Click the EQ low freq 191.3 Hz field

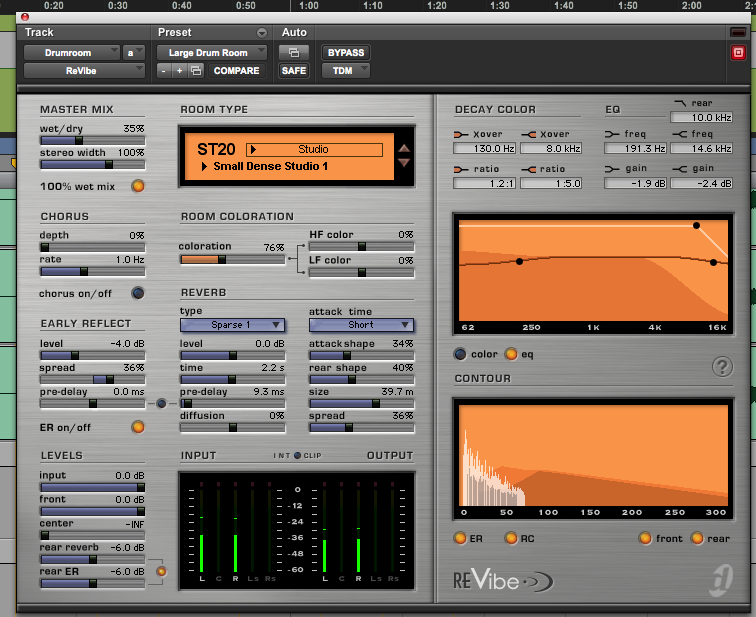click(635, 148)
